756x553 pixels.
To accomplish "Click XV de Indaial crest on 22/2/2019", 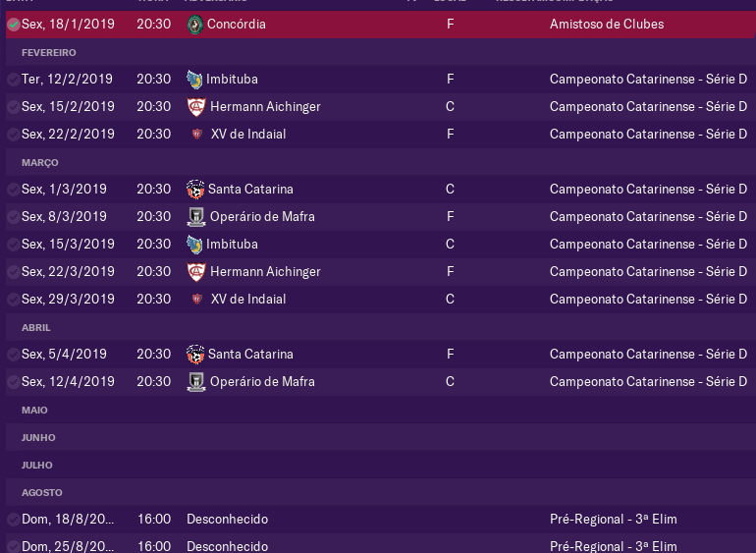I will (x=196, y=135).
